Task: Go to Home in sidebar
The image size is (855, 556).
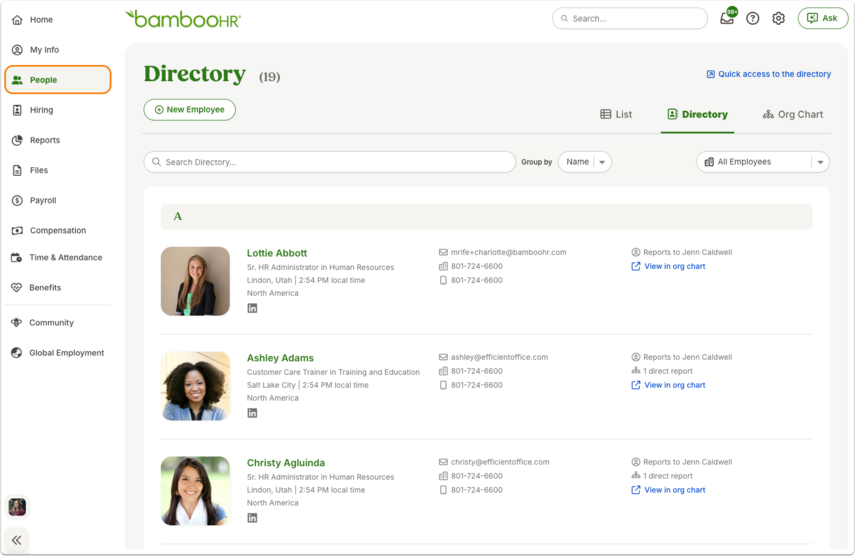Action: 41,20
